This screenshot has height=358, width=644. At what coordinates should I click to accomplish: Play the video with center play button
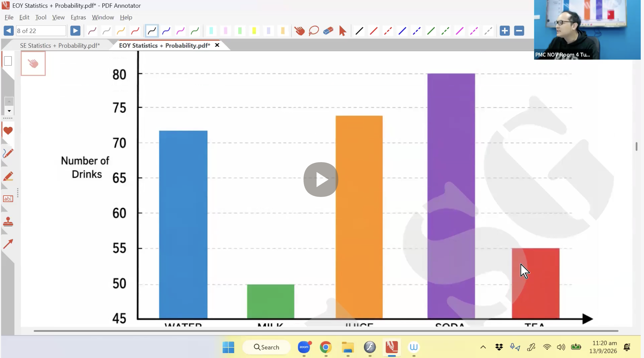321,180
